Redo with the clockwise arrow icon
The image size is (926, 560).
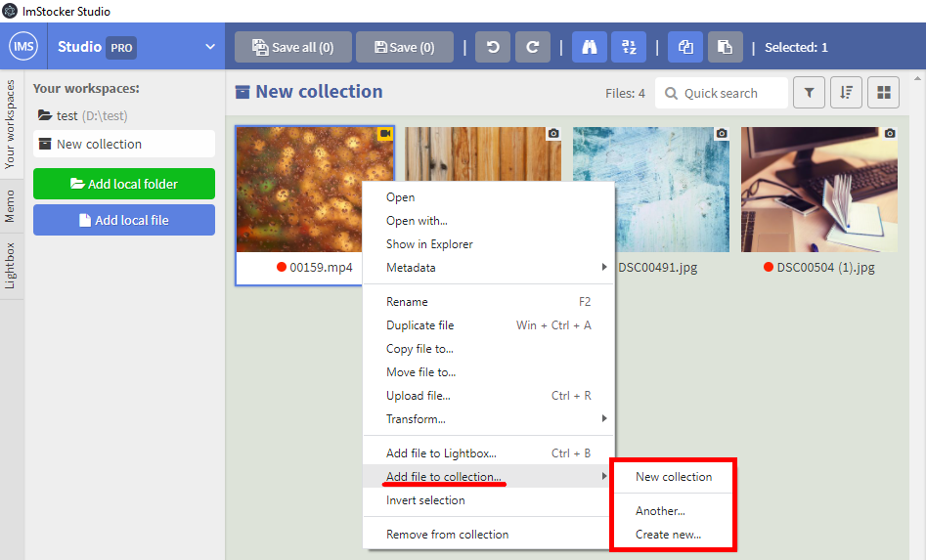point(533,47)
